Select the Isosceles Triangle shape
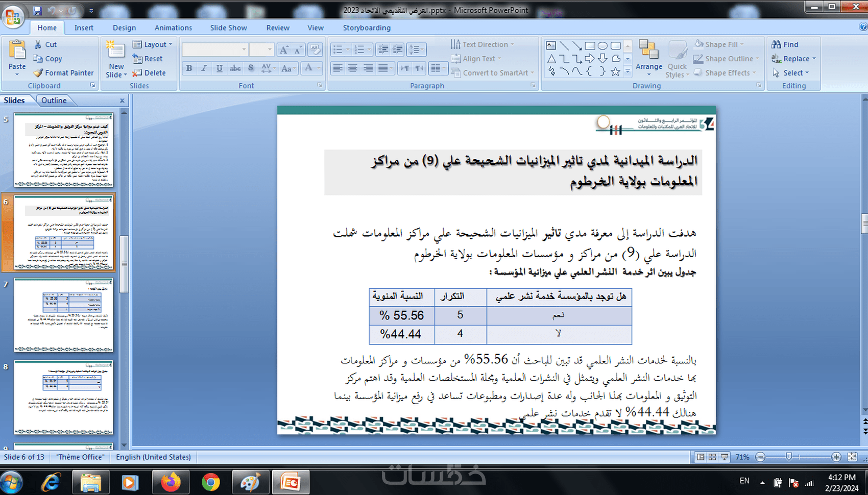 551,59
